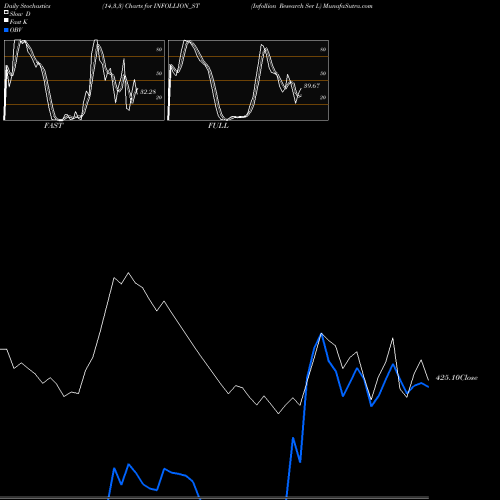500x500 pixels.
Task: Click the 50 axis label in FULL chart
Action: pyautogui.click(x=323, y=73)
